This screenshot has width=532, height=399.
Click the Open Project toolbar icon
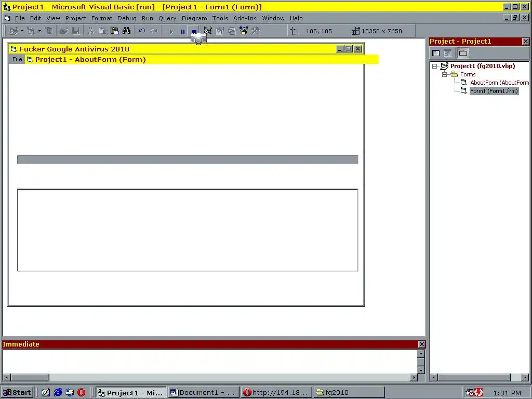63,31
